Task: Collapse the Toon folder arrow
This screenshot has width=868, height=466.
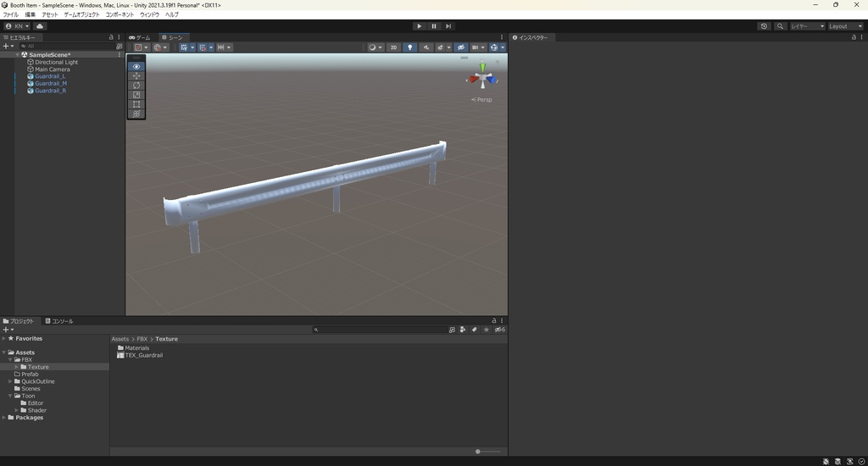Action: (10, 396)
